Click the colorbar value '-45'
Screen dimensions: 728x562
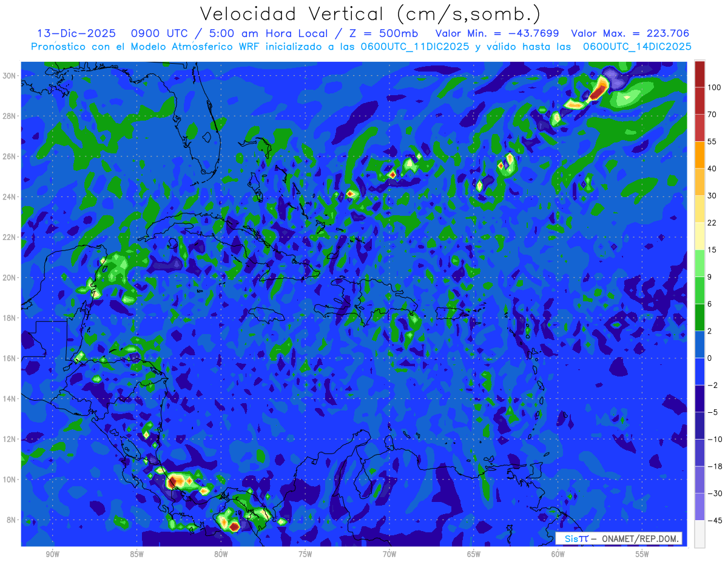point(714,521)
